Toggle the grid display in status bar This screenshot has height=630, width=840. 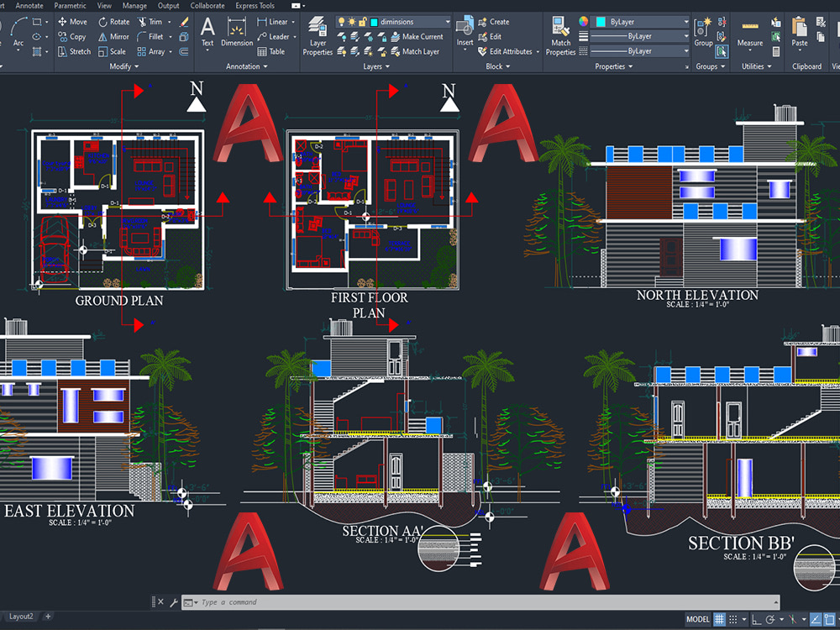(720, 617)
